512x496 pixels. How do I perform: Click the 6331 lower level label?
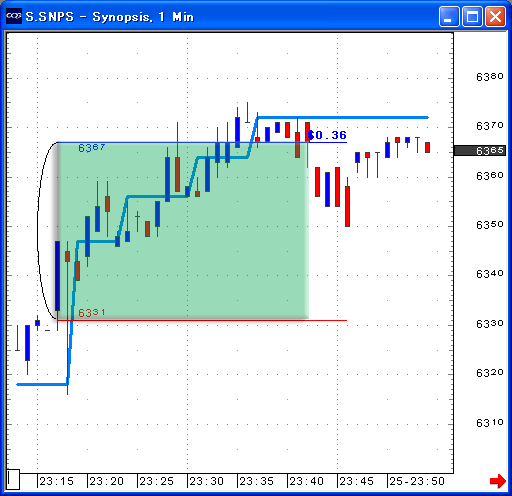92,313
